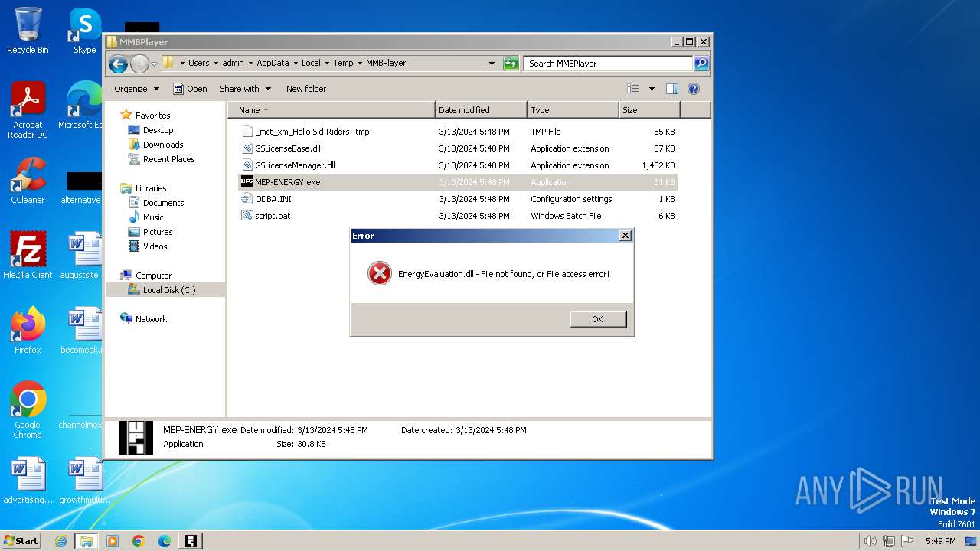This screenshot has width=980, height=551.
Task: Select Desktop under Favorites
Action: pos(158,130)
